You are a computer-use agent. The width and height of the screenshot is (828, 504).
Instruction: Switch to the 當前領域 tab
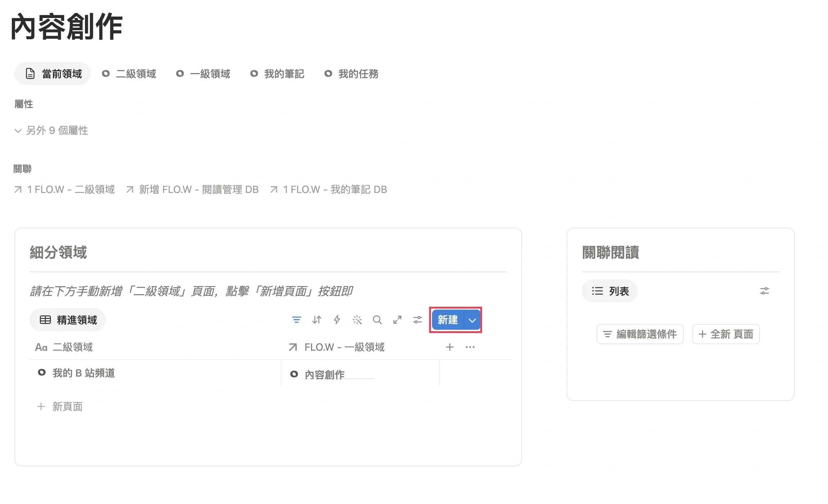(53, 74)
